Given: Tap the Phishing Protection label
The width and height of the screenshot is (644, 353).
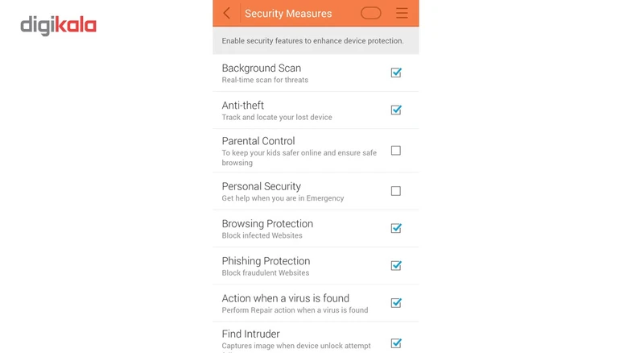Looking at the screenshot, I should tap(266, 261).
